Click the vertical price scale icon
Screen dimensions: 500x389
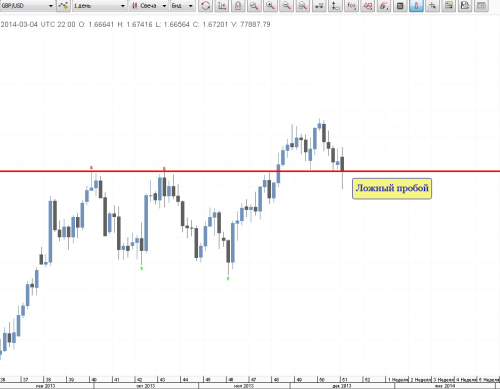[335, 6]
